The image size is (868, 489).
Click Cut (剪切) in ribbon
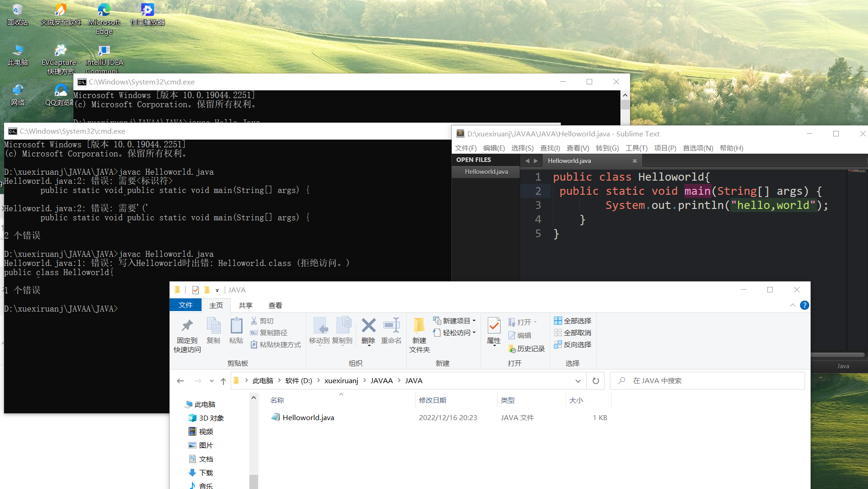(x=262, y=321)
